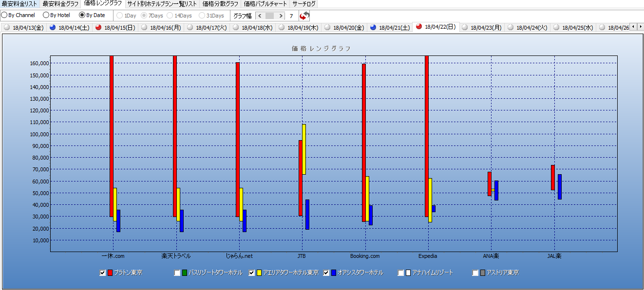The image size is (644, 290).
Task: Click the red プラトン東京 bar for JTB
Action: (x=301, y=178)
